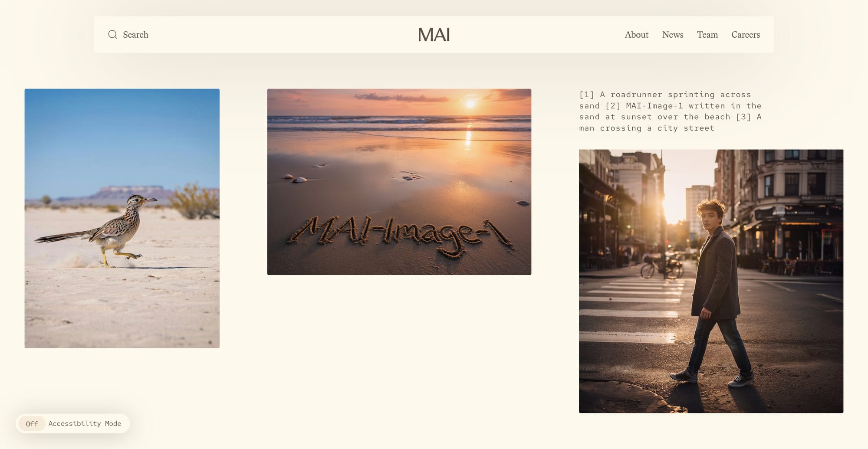The image size is (868, 449).
Task: Navigate to the Careers page
Action: 745,35
